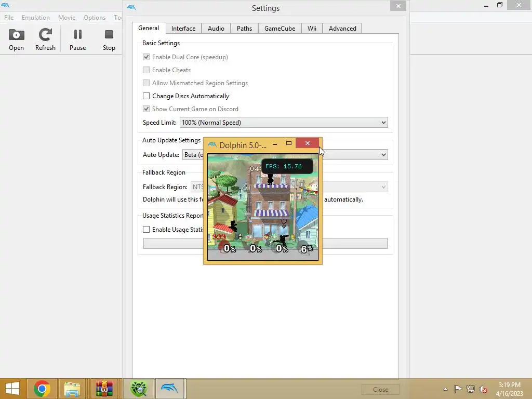Switch to the Interface tab

coord(183,29)
